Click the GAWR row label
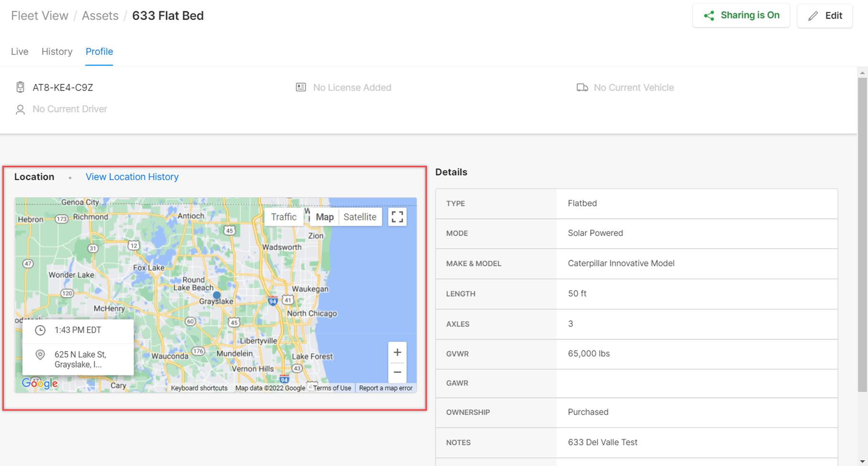Viewport: 868px width, 466px height. tap(457, 383)
